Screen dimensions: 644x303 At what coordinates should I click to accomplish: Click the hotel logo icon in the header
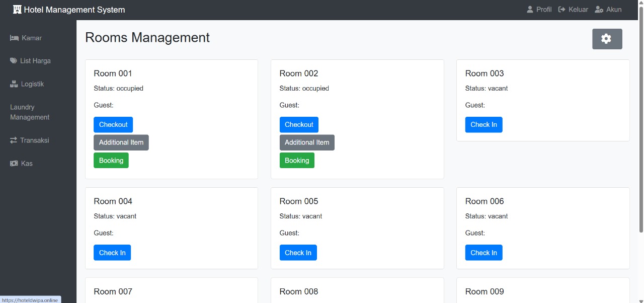[16, 9]
